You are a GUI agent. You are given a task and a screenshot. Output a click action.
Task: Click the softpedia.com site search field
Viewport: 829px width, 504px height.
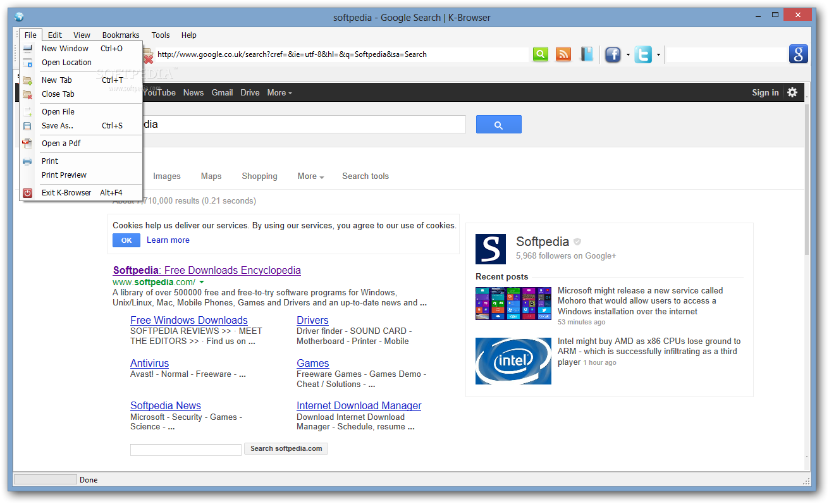pyautogui.click(x=186, y=450)
